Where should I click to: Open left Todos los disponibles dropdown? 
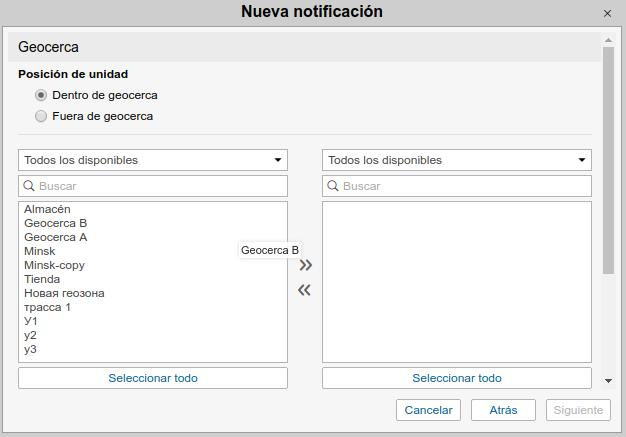pyautogui.click(x=152, y=160)
